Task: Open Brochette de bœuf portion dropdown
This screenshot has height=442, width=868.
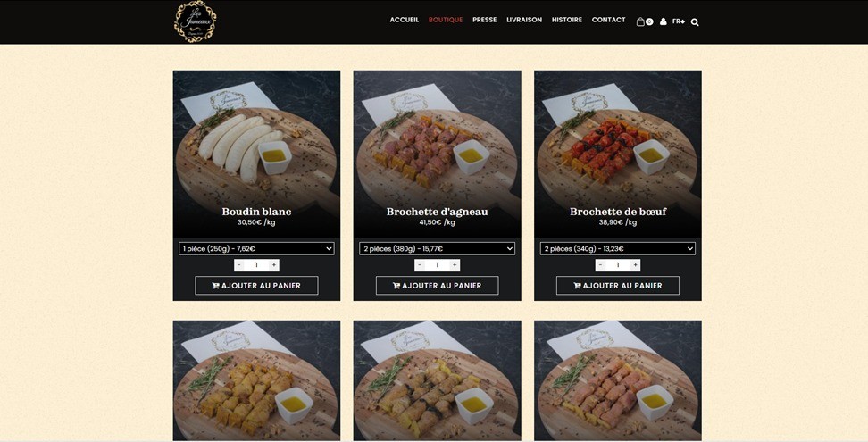Action: pos(618,249)
